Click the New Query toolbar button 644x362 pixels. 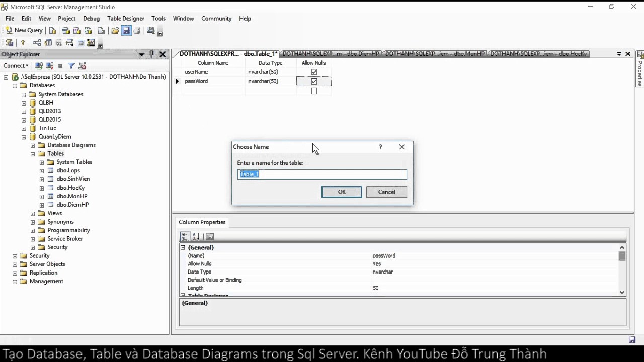24,31
